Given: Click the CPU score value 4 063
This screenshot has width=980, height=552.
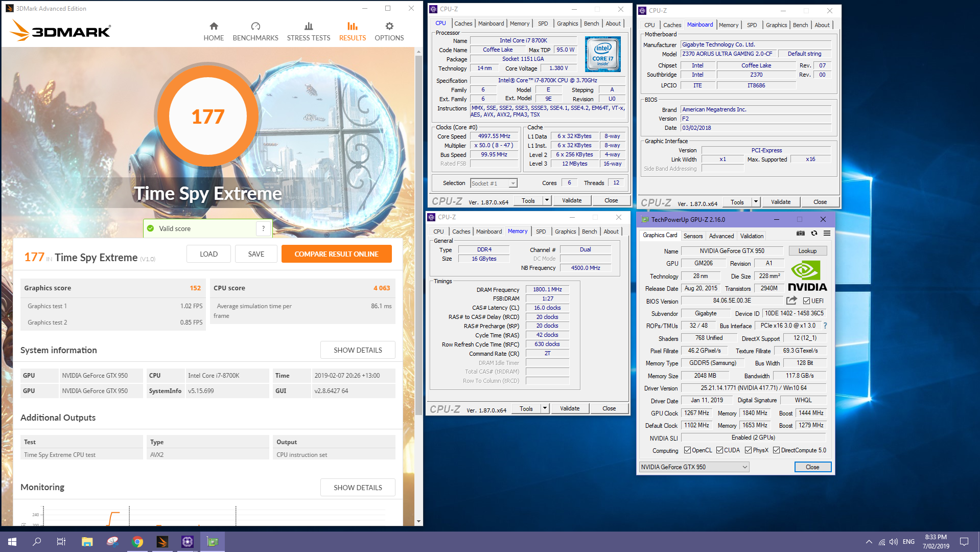Looking at the screenshot, I should [x=381, y=288].
